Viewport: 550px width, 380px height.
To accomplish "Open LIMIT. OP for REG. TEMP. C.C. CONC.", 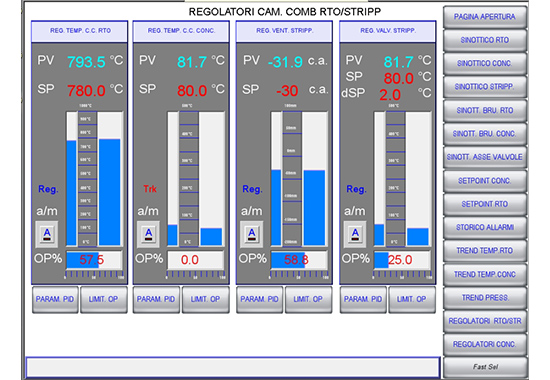I will pos(206,299).
